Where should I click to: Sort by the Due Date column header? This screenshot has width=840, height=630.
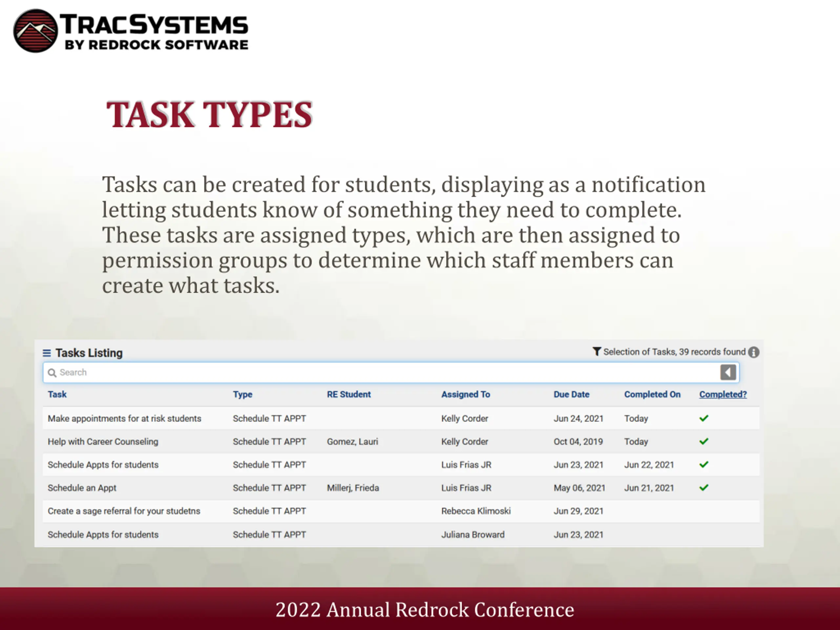[571, 394]
